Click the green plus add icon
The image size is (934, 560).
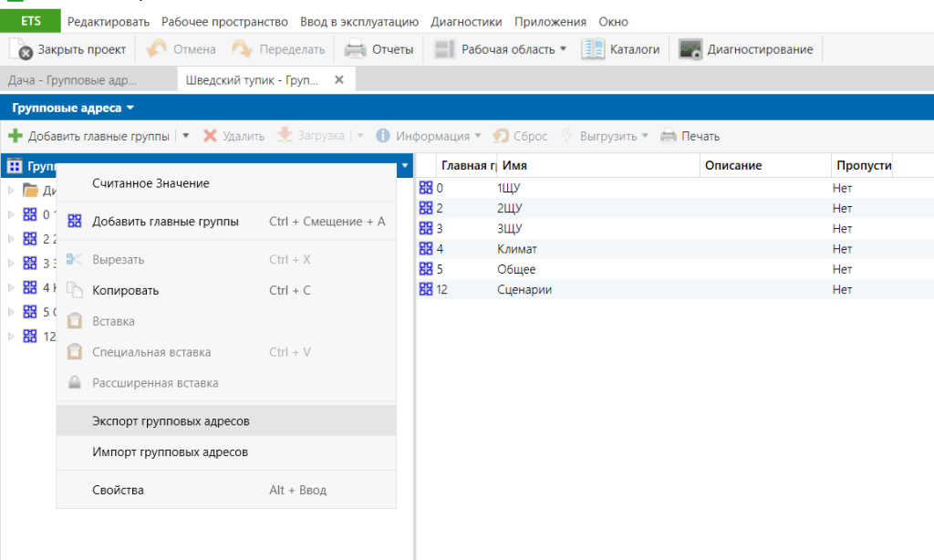(x=16, y=136)
